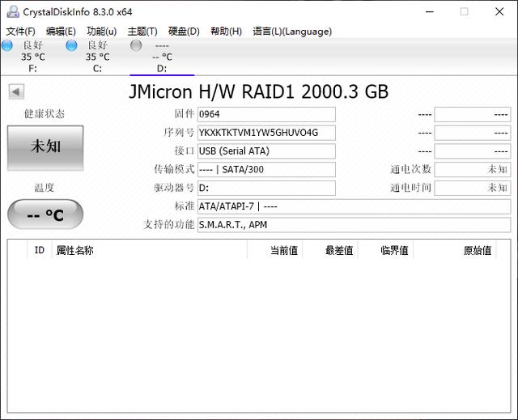Viewport: 518px width, 420px height.
Task: Click the 属性名称 column header
Action: [x=149, y=250]
